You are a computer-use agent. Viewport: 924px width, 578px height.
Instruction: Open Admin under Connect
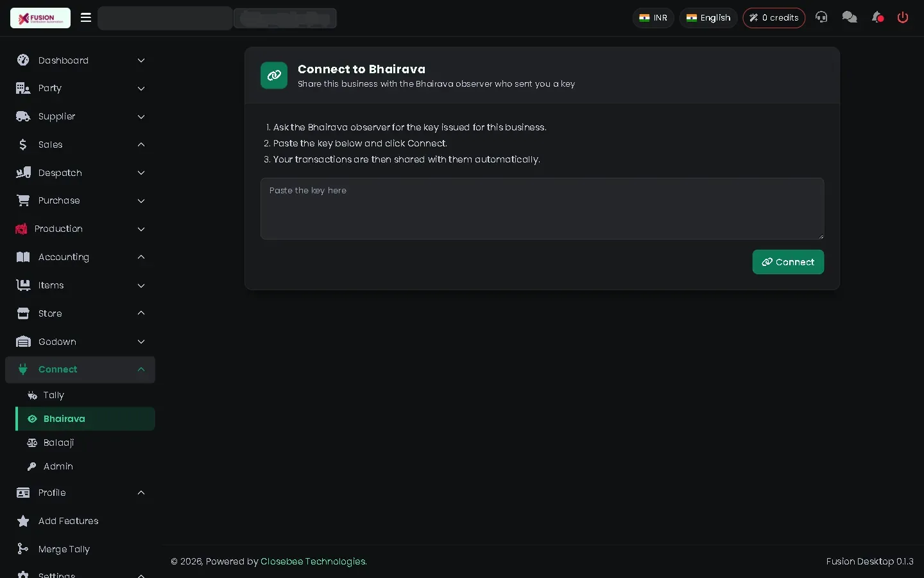point(85,466)
